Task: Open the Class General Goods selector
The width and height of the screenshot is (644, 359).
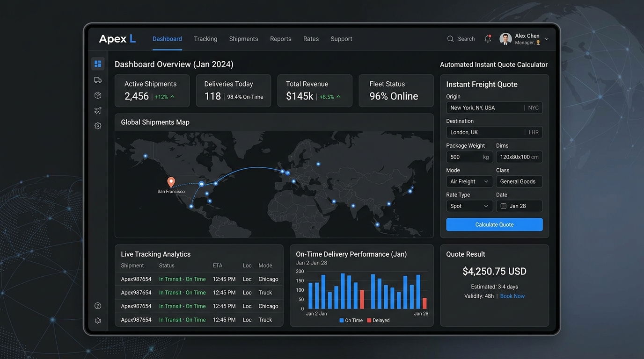Action: pyautogui.click(x=520, y=181)
